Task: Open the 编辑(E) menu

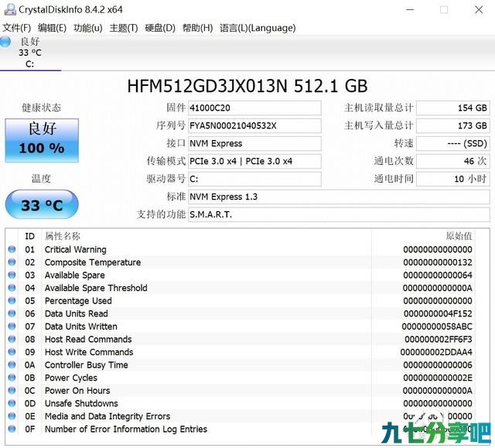Action: tap(52, 28)
